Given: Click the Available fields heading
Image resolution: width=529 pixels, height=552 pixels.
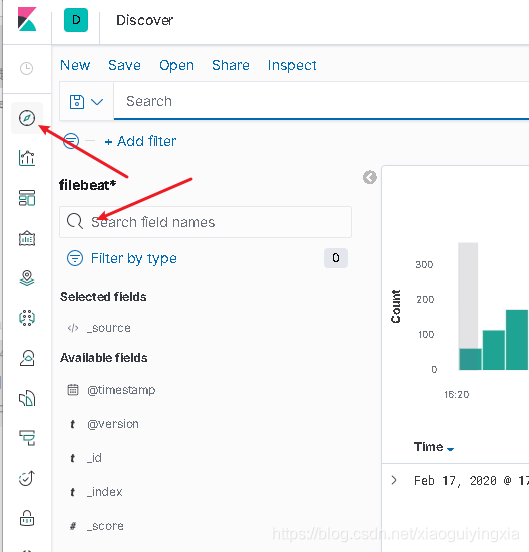Looking at the screenshot, I should tap(103, 358).
